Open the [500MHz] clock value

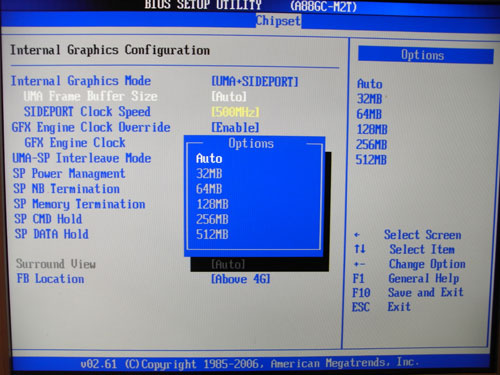click(x=235, y=112)
